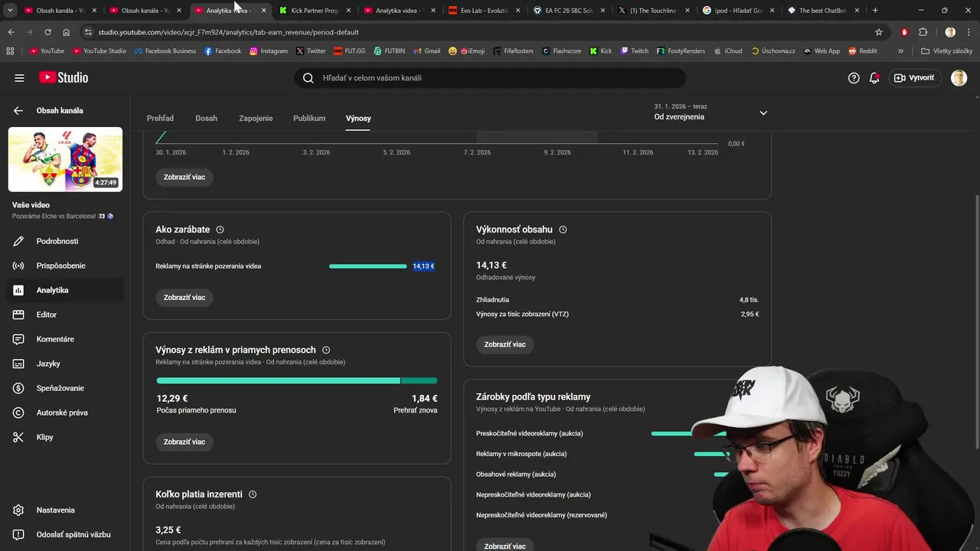Open the YouTube Studio hamburger menu

(19, 78)
